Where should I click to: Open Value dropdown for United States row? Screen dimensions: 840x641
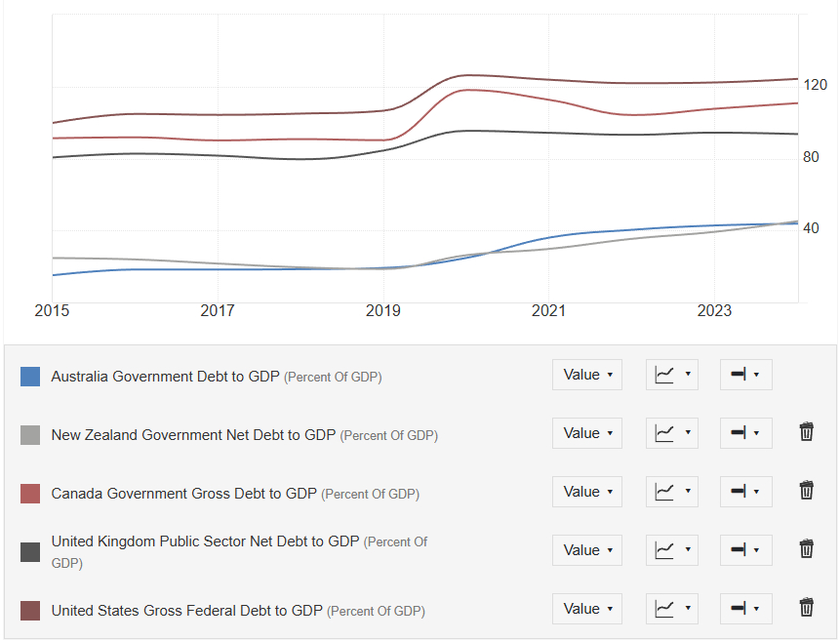pyautogui.click(x=587, y=609)
